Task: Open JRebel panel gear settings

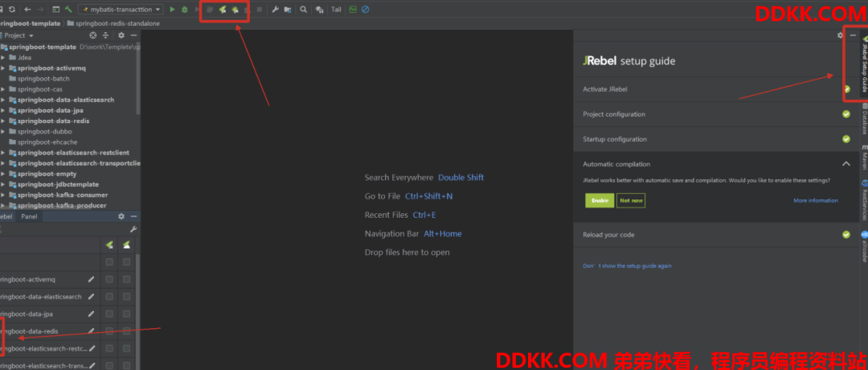Action: [121, 216]
